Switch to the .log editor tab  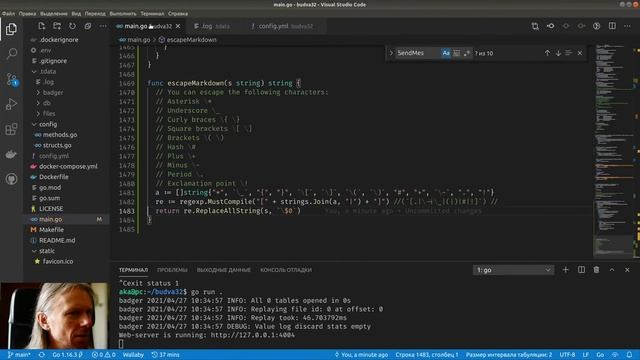point(212,26)
